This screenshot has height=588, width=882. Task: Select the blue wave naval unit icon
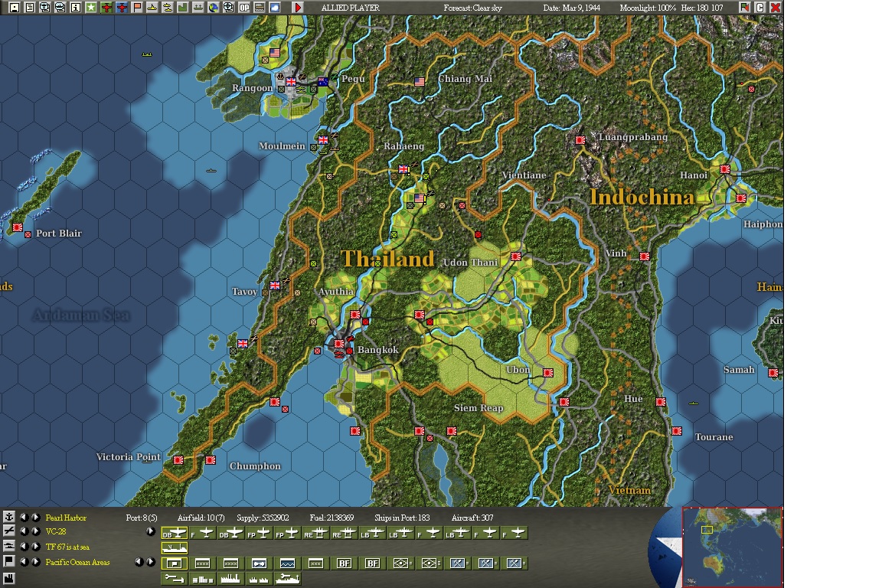coord(287,563)
